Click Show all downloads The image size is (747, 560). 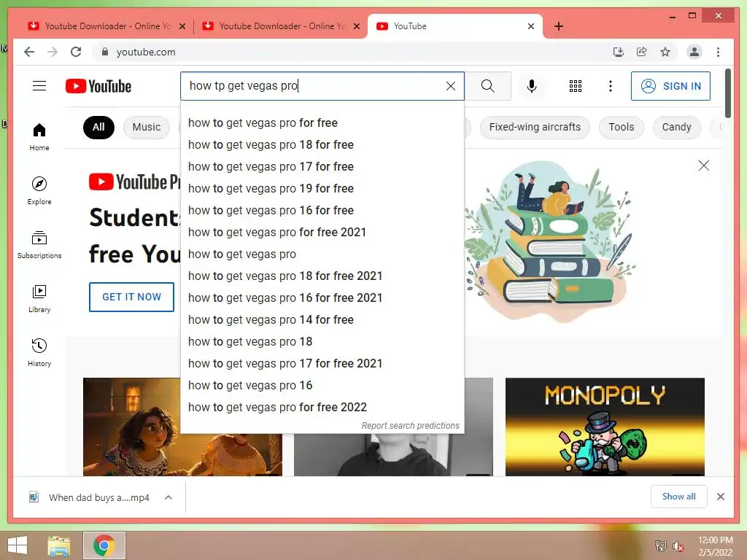[678, 497]
